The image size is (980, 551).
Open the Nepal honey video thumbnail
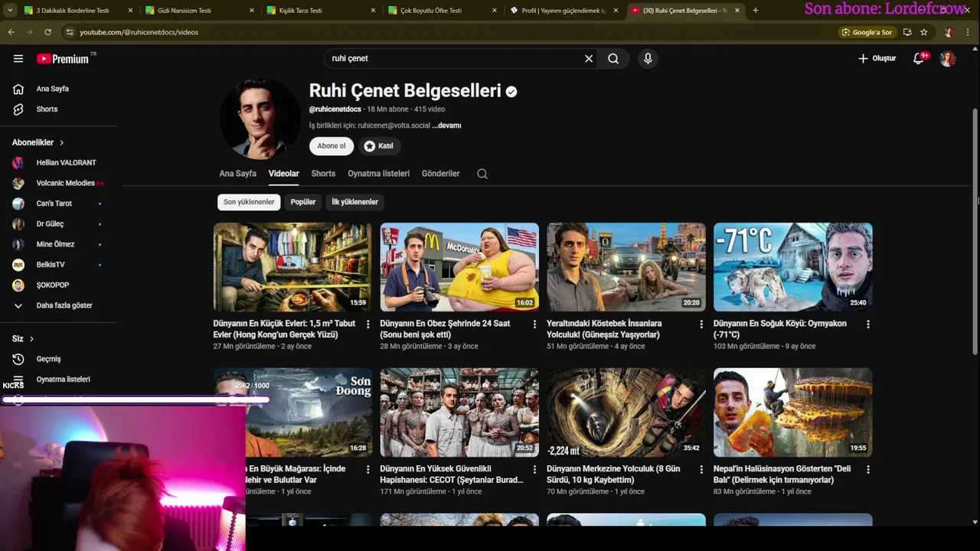792,412
